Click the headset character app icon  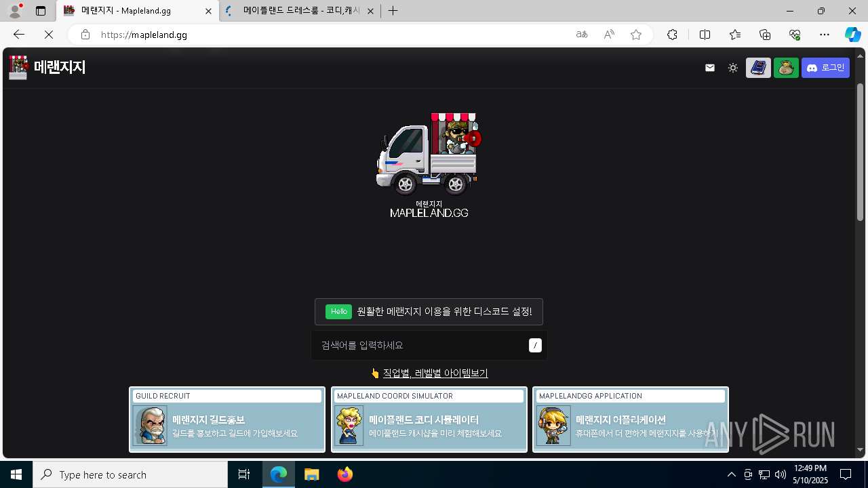click(553, 426)
